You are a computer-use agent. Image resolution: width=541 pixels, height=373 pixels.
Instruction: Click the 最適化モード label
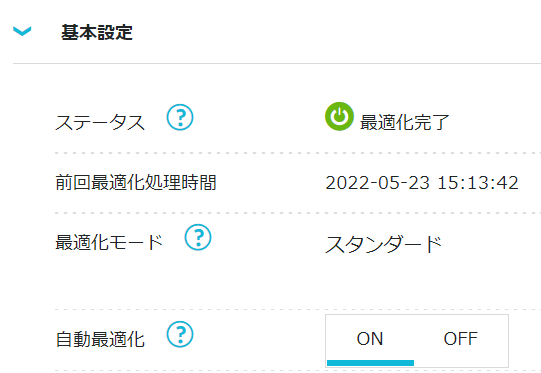tap(109, 242)
